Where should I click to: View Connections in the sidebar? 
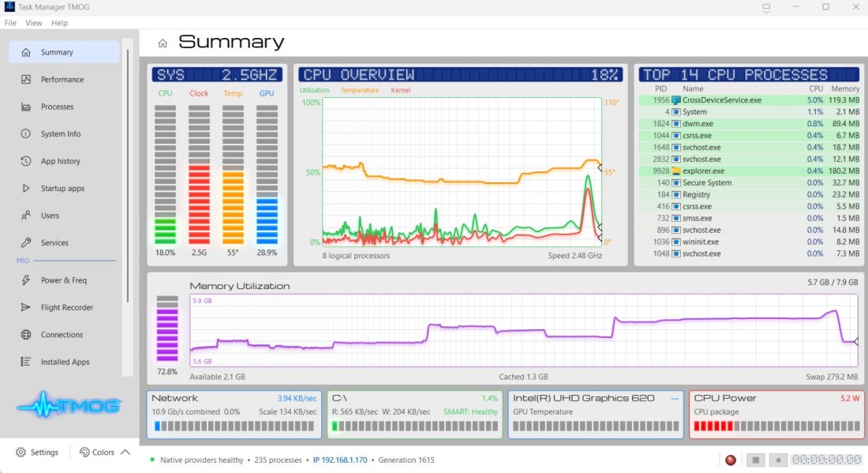coord(64,335)
